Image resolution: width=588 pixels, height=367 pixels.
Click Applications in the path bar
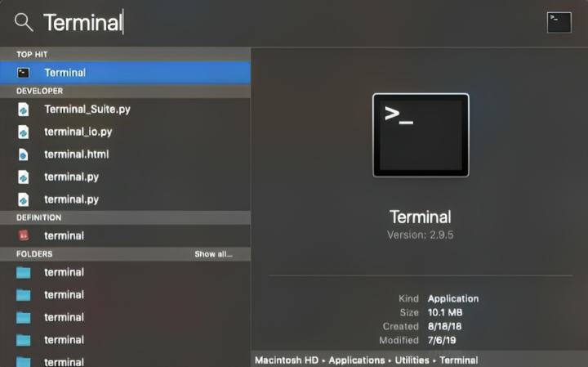coord(357,360)
